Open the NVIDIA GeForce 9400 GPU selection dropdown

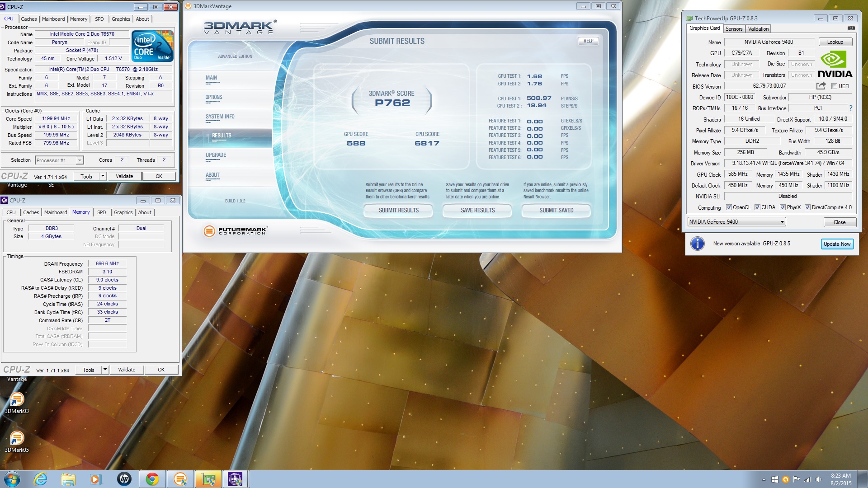coord(737,222)
